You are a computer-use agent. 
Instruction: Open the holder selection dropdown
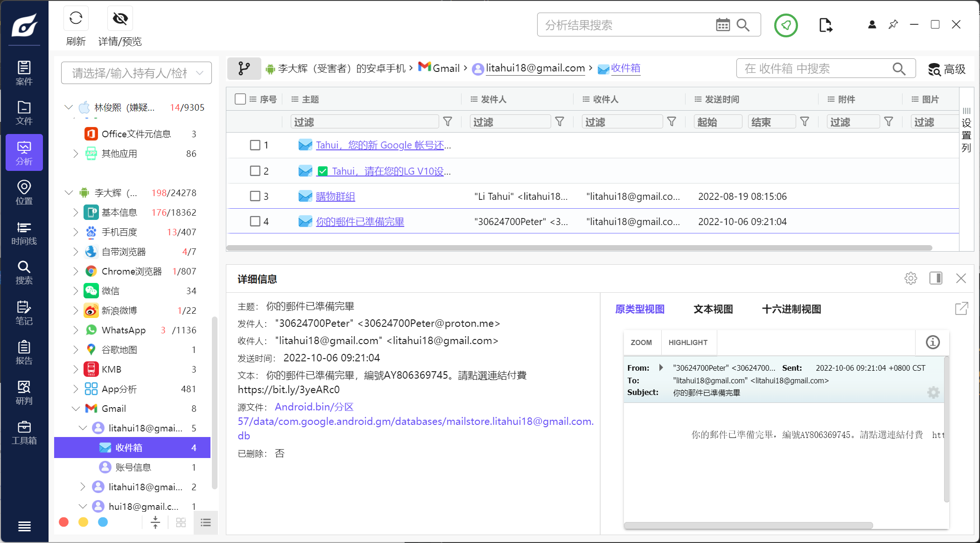pos(136,73)
